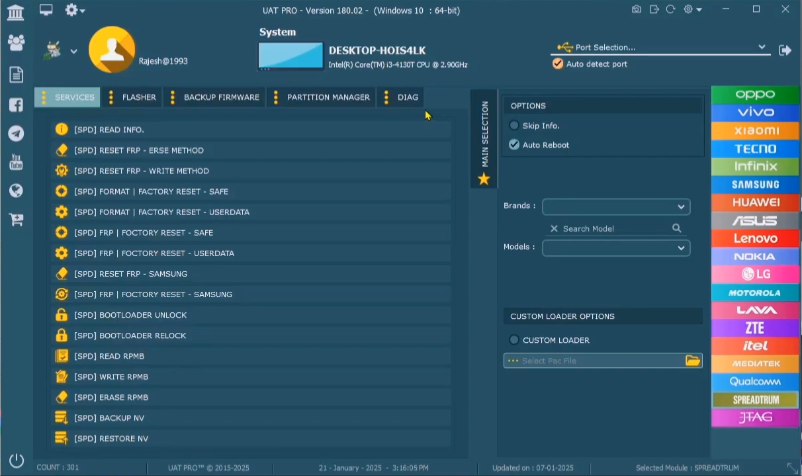Click the MAIN SELECTION vertical tab
The image size is (802, 476).
point(484,139)
